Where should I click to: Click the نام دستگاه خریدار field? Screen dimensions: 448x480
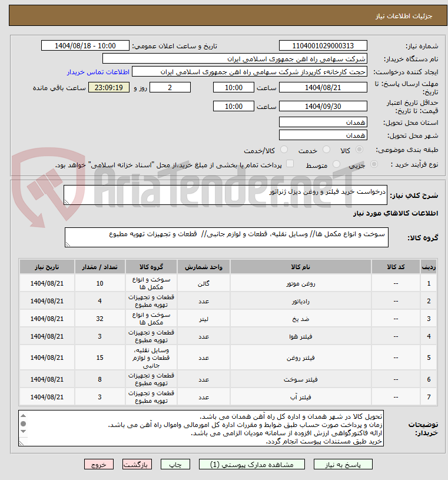click(235, 58)
